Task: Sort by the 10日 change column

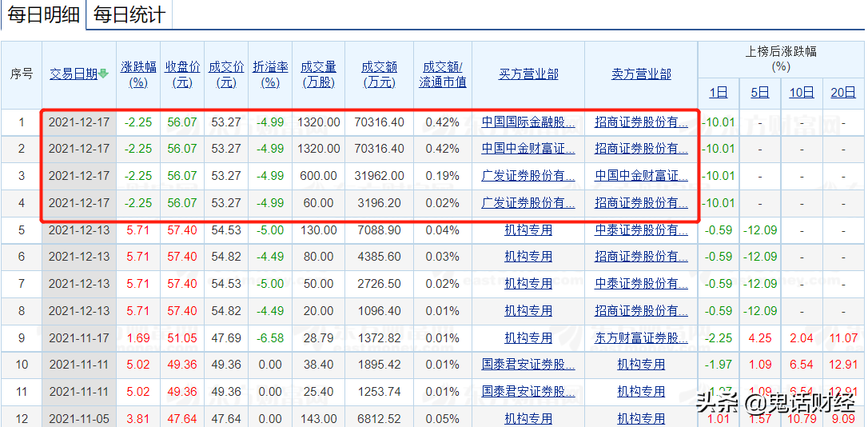Action: coord(802,93)
